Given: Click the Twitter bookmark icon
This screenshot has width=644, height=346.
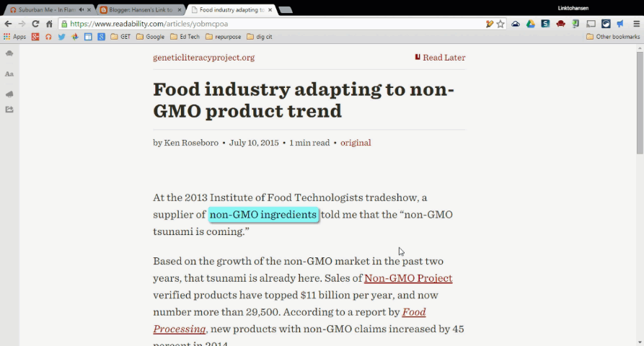Looking at the screenshot, I should click(x=61, y=37).
